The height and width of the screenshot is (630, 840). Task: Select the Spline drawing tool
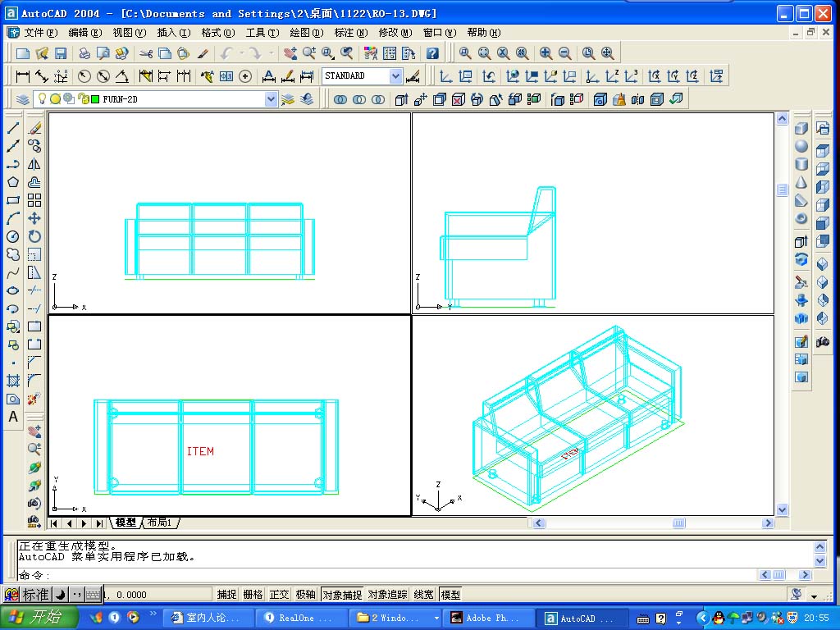(x=13, y=272)
